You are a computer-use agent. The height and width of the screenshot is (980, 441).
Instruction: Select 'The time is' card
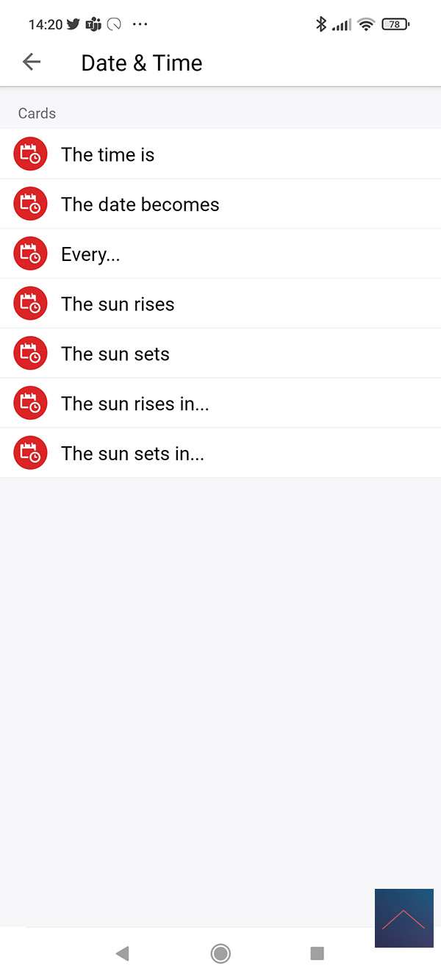108,154
